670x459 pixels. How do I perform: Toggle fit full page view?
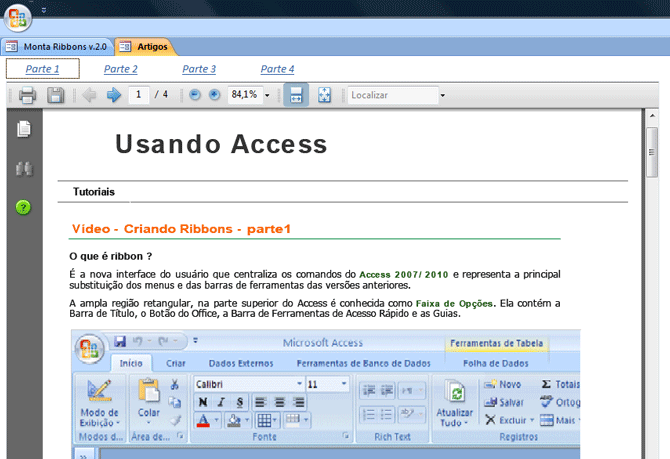[324, 95]
